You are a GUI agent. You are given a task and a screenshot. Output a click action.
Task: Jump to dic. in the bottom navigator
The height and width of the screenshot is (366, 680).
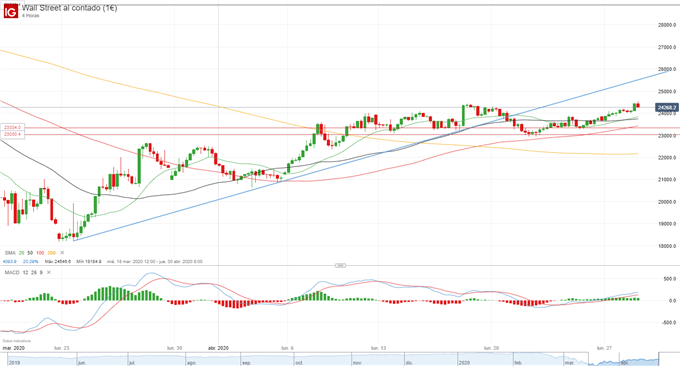(x=409, y=363)
